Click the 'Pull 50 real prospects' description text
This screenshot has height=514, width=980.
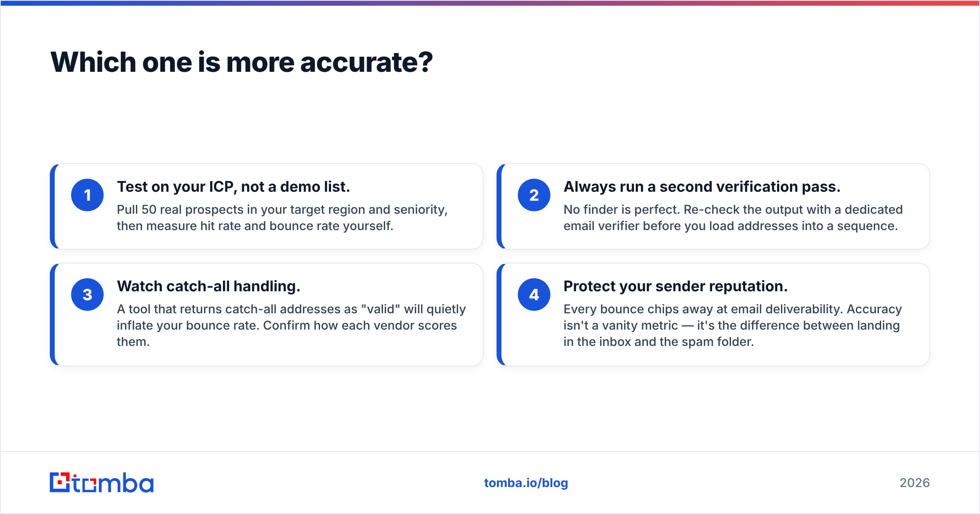click(x=282, y=217)
